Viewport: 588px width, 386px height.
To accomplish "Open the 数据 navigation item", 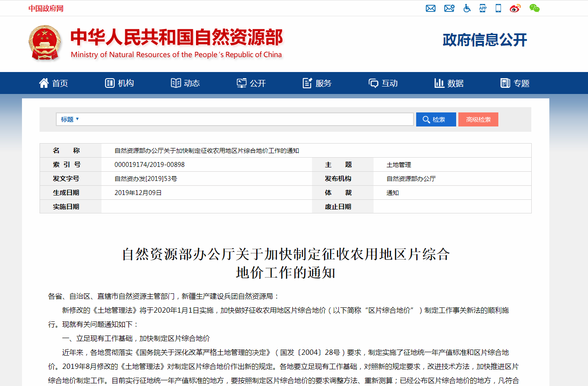I will (449, 83).
